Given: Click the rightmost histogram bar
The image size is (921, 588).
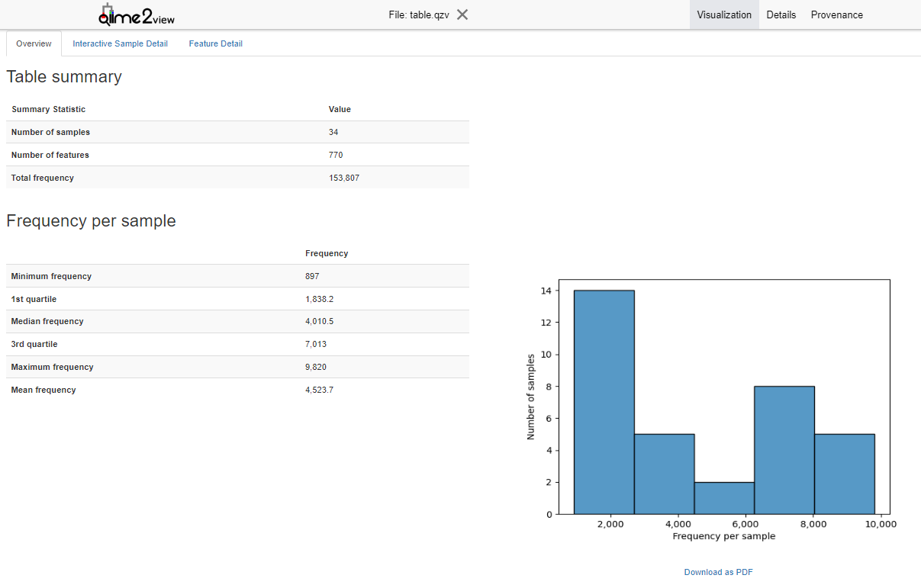Looking at the screenshot, I should [x=844, y=474].
